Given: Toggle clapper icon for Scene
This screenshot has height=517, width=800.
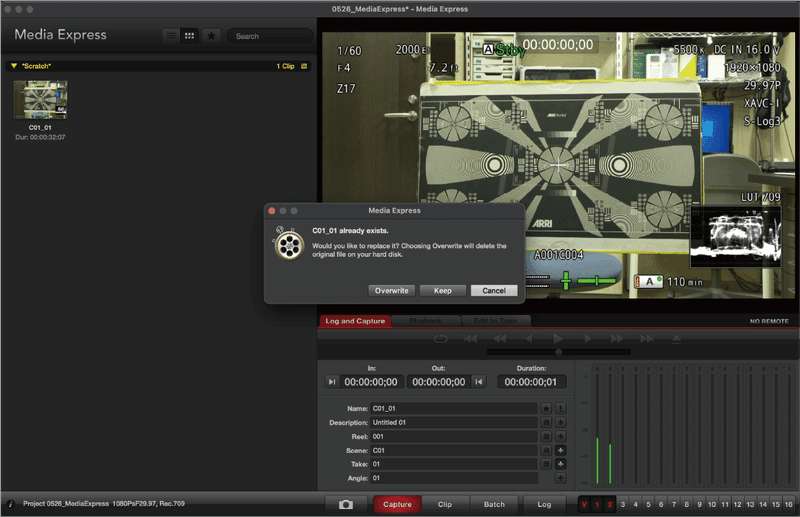Looking at the screenshot, I should coord(546,450).
